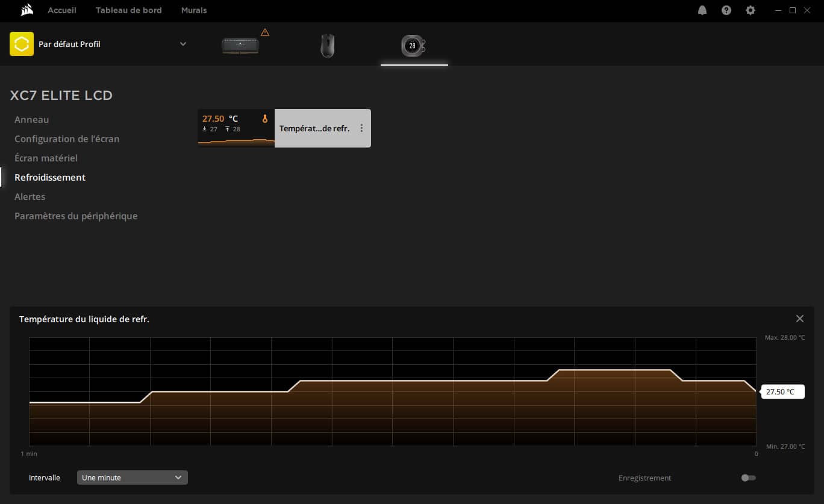
Task: Open the help question mark icon
Action: click(726, 10)
